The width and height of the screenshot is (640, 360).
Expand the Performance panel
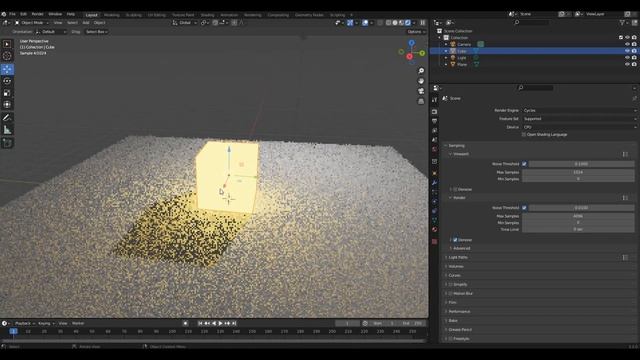[459, 311]
